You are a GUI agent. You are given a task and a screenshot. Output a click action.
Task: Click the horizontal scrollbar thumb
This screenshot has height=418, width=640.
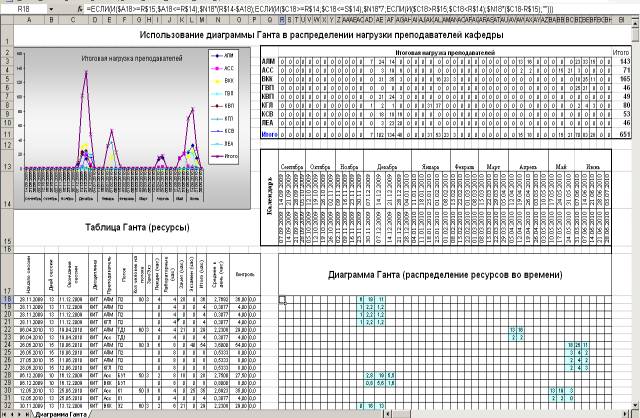pyautogui.click(x=402, y=414)
